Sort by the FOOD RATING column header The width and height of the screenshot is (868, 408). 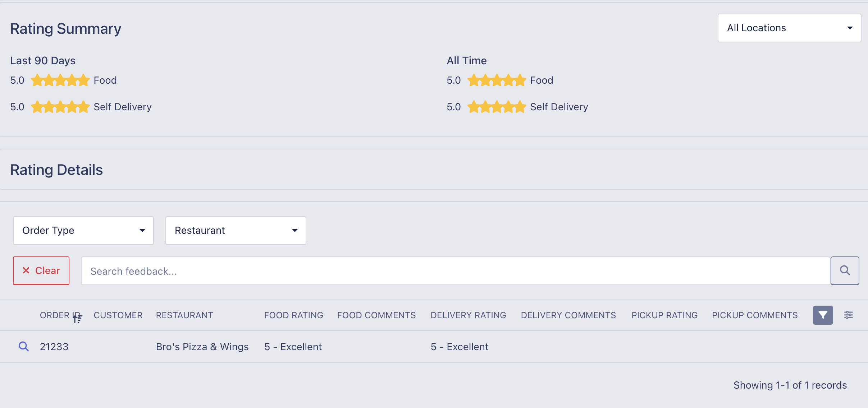(x=293, y=315)
